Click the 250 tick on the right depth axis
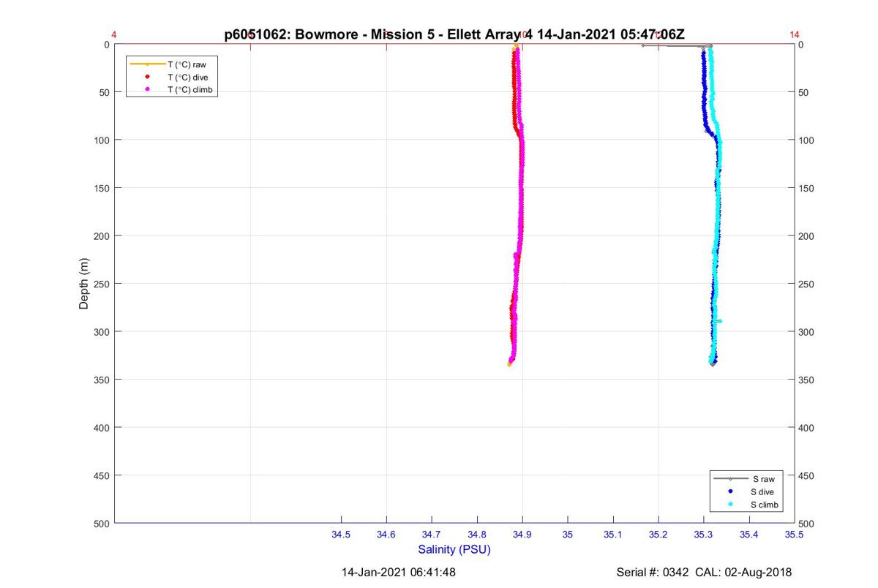Viewport: 878px width, 588px height. point(807,284)
